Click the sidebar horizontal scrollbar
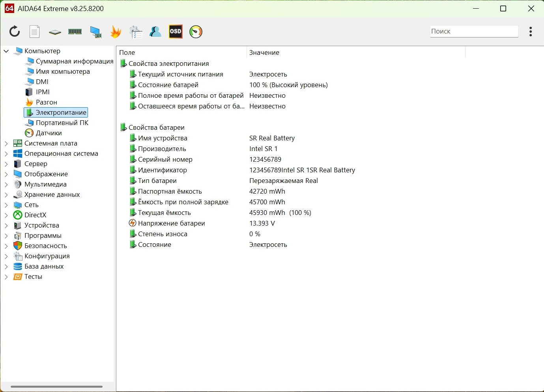This screenshot has width=544, height=392. pyautogui.click(x=56, y=386)
